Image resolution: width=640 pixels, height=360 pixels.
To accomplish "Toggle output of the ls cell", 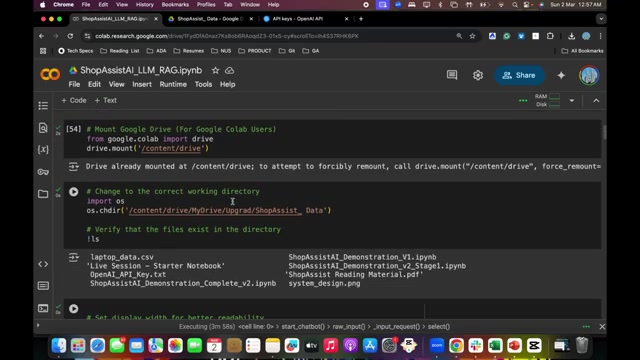I will pyautogui.click(x=73, y=257).
